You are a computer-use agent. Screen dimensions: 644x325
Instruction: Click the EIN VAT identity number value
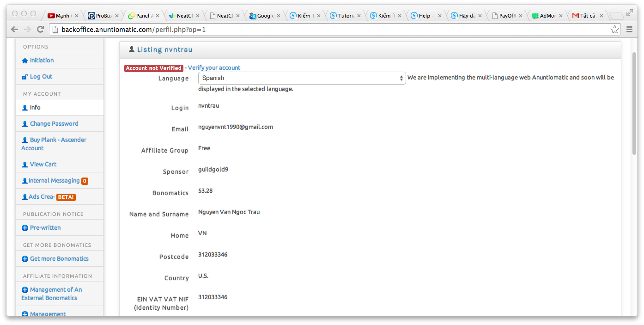click(213, 297)
